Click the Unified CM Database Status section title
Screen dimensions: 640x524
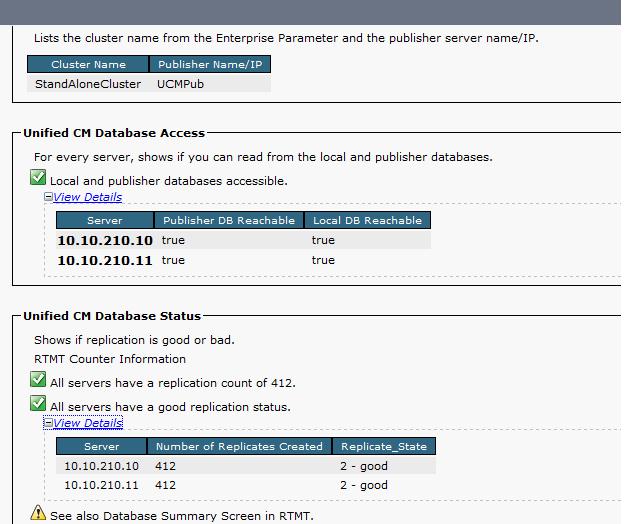112,316
